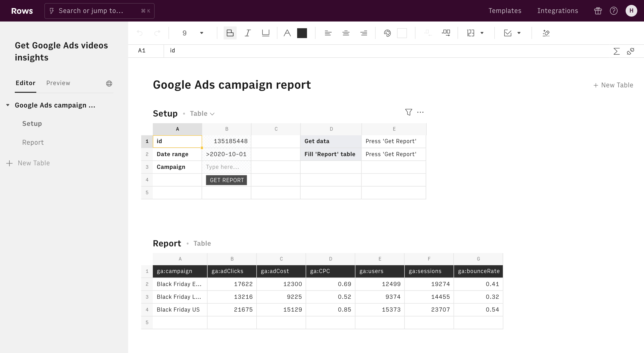Viewport: 644px width, 353px height.
Task: Toggle the globe/language icon
Action: click(x=109, y=83)
